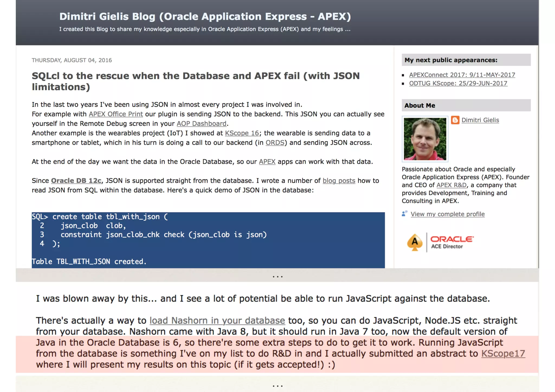The image size is (555, 392).
Task: Click the profile people icon
Action: pos(404,214)
